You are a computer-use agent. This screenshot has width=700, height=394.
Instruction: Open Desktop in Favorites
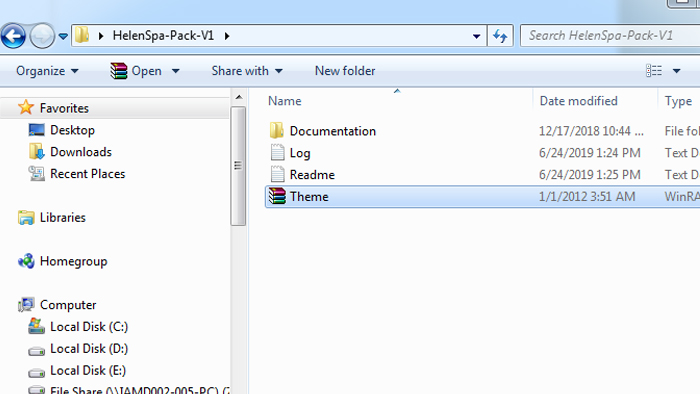coord(72,130)
